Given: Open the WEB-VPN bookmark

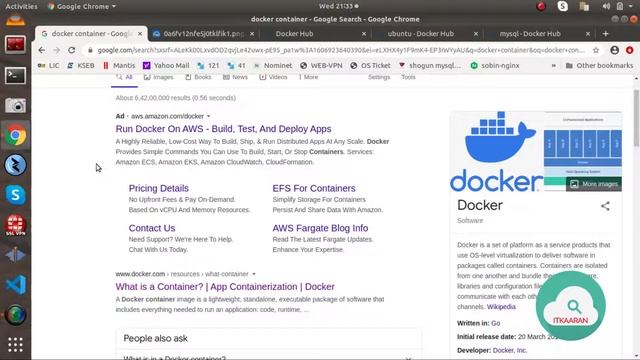Looking at the screenshot, I should pos(321,65).
